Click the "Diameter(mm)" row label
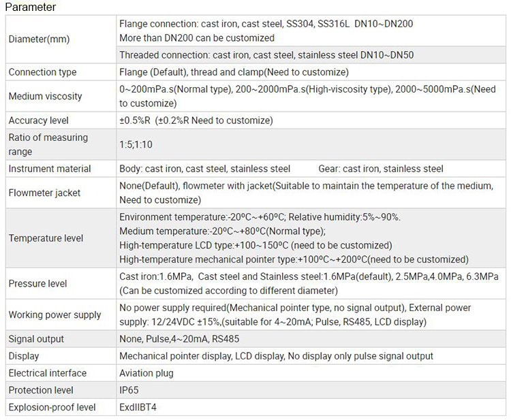 (39, 39)
